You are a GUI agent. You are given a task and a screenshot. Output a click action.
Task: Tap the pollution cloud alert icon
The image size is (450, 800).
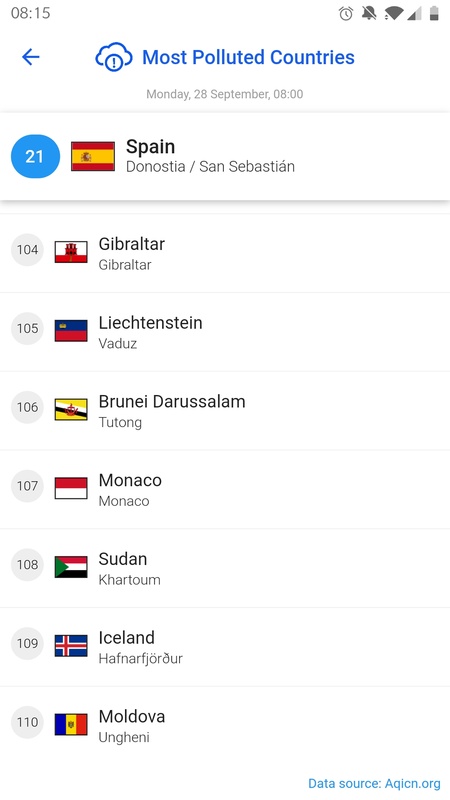point(114,57)
